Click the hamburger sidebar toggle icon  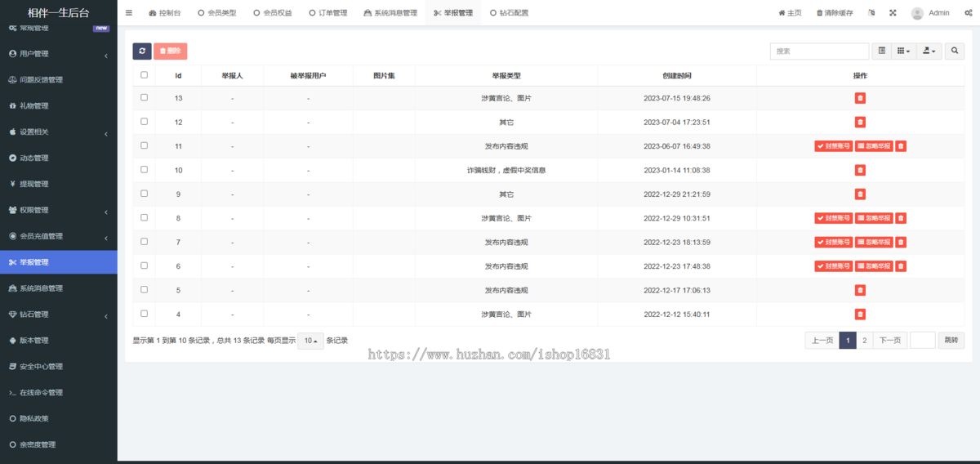pyautogui.click(x=129, y=13)
